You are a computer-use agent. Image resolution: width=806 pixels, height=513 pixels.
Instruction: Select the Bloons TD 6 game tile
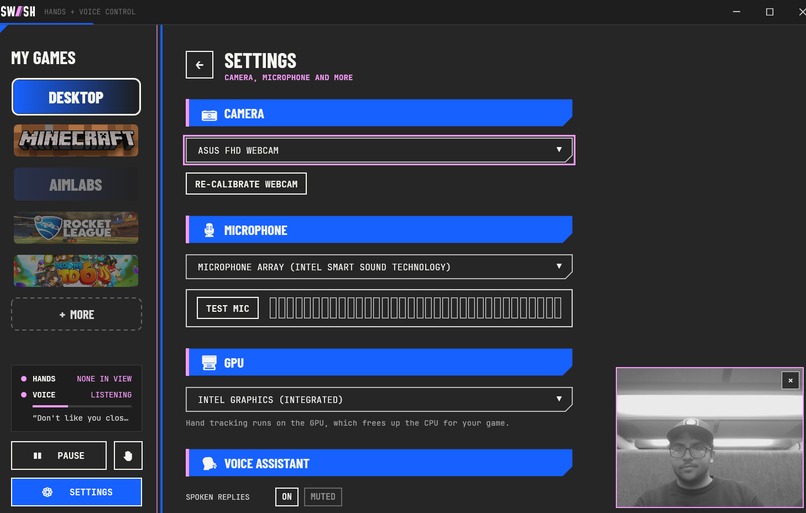76,271
